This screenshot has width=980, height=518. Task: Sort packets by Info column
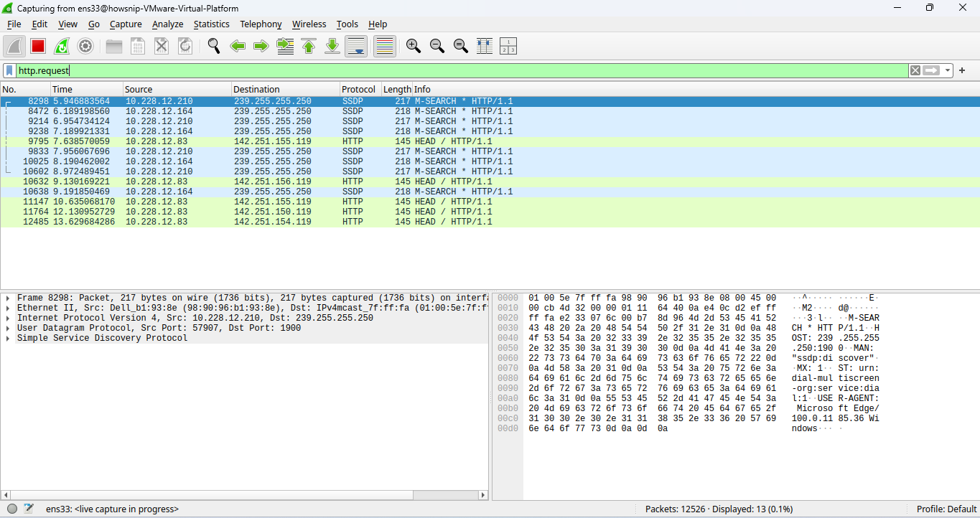tap(696, 90)
